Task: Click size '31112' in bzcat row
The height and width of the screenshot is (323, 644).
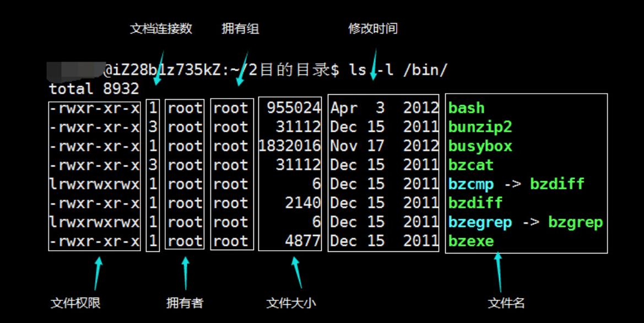Action: 298,165
